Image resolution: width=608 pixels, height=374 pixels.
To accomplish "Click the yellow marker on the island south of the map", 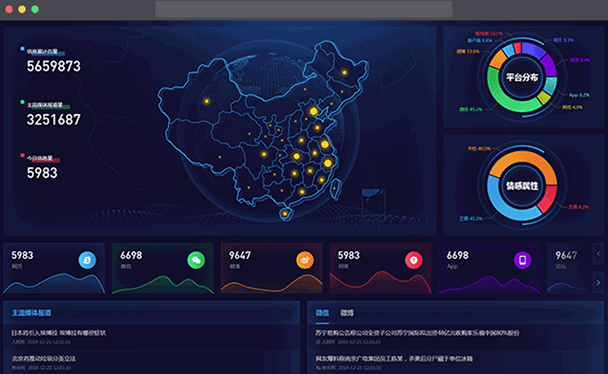I will 285,214.
